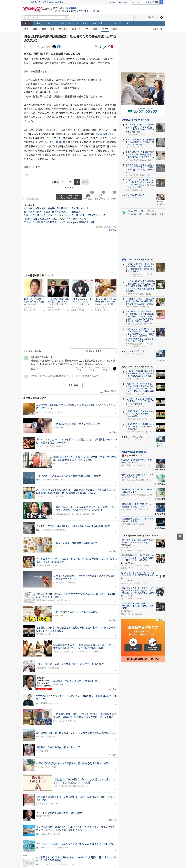Open the settings gear icon in header
186x868 pixels.
161,17
